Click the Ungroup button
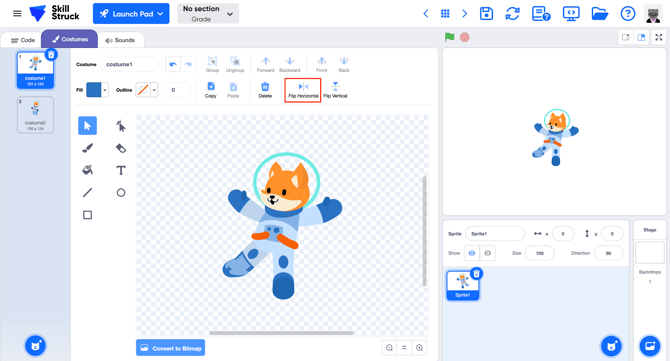The width and height of the screenshot is (670, 361). tap(235, 65)
